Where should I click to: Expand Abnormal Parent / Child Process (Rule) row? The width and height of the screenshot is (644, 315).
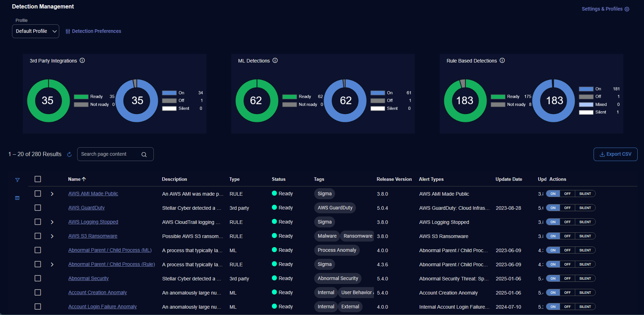point(52,265)
